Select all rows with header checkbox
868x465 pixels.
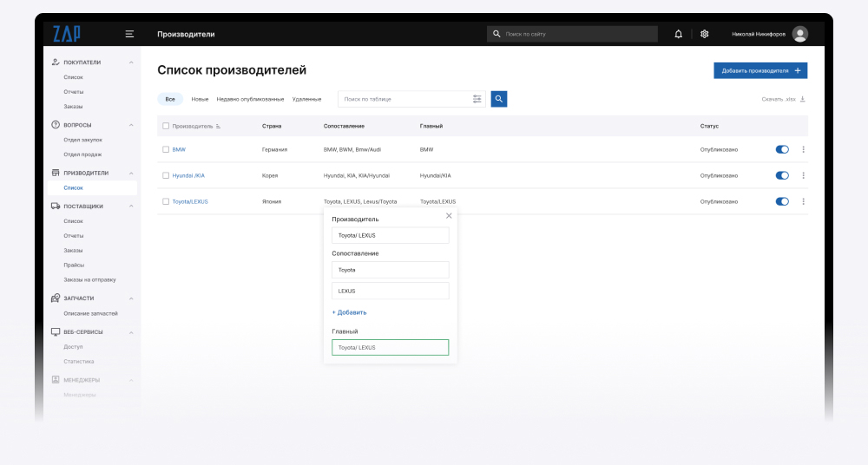pyautogui.click(x=166, y=126)
